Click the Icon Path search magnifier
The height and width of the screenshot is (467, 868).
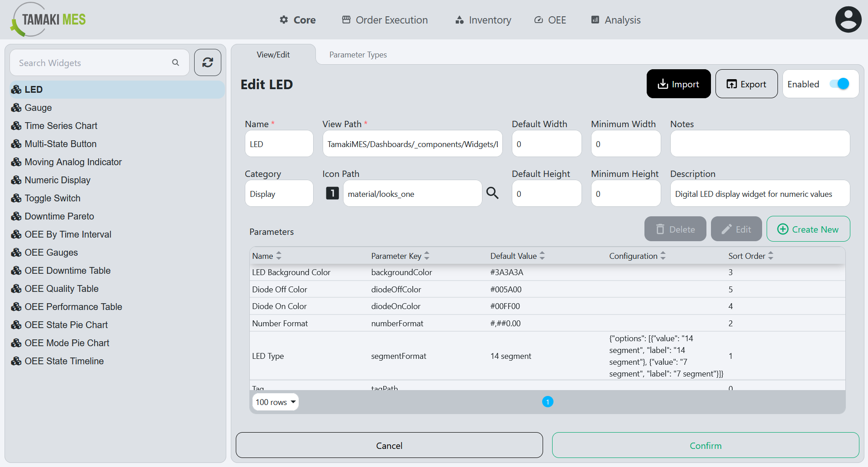click(x=492, y=193)
